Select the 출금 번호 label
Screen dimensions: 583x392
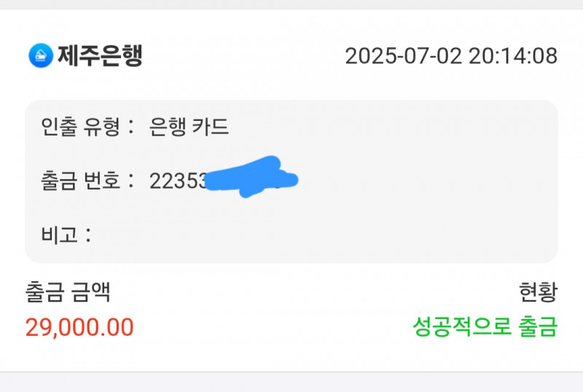[x=82, y=180]
